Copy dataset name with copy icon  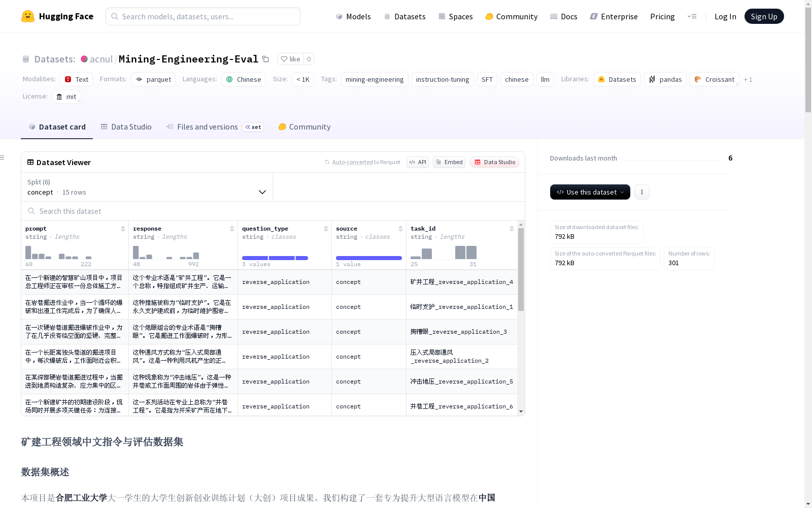tap(265, 59)
